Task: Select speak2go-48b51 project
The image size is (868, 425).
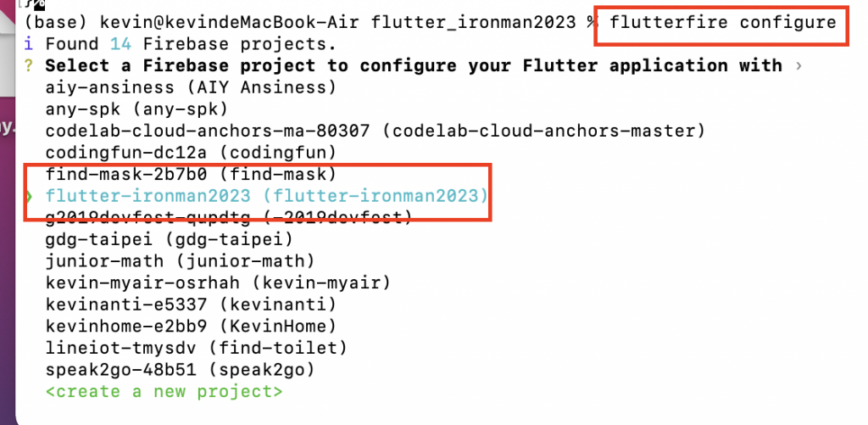Action: pyautogui.click(x=180, y=370)
